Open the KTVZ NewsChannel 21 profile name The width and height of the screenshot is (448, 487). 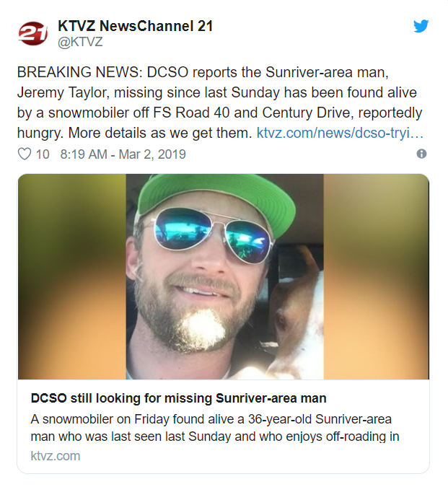pos(135,26)
